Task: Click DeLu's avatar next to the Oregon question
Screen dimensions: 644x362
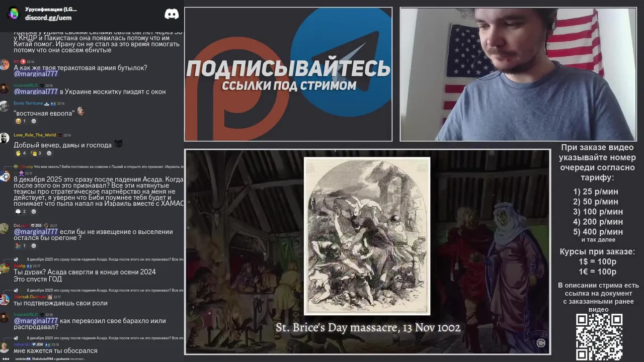Action: pyautogui.click(x=5, y=228)
